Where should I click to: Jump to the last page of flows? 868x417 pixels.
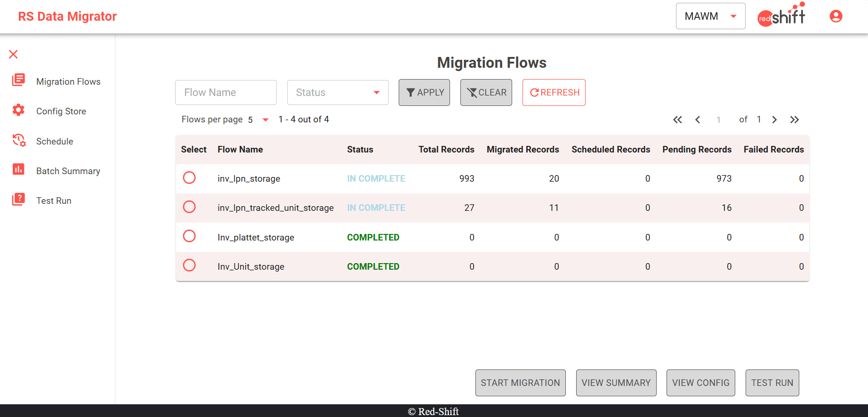795,120
